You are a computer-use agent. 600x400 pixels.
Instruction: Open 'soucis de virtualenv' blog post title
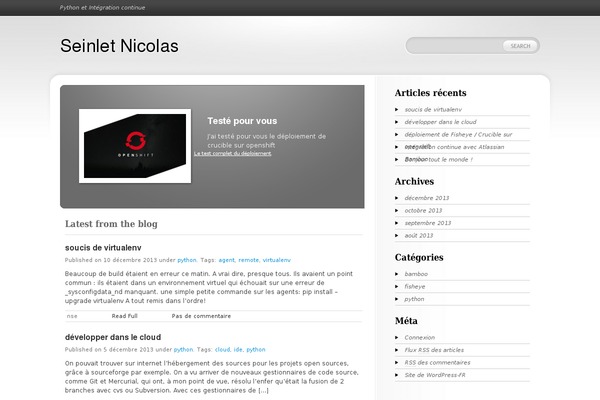[103, 248]
